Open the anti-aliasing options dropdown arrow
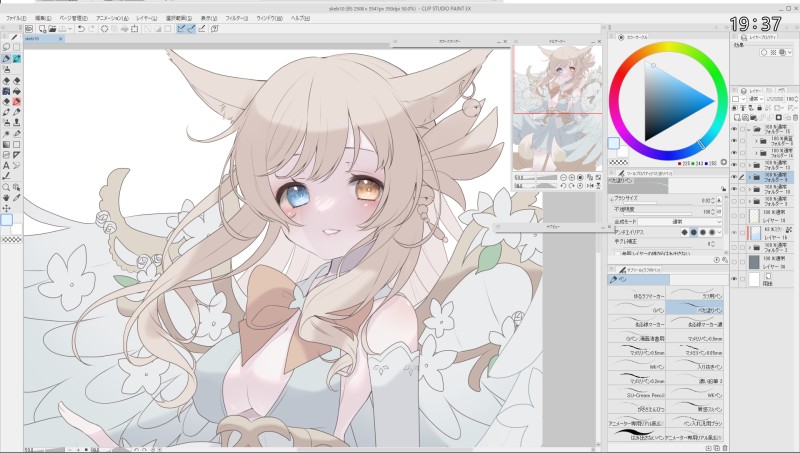Image resolution: width=800 pixels, height=453 pixels. (x=720, y=232)
